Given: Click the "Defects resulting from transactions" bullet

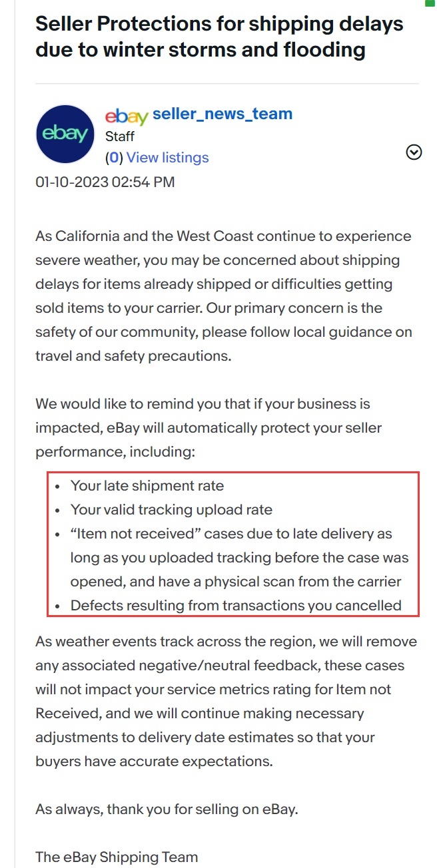Looking at the screenshot, I should [x=236, y=606].
